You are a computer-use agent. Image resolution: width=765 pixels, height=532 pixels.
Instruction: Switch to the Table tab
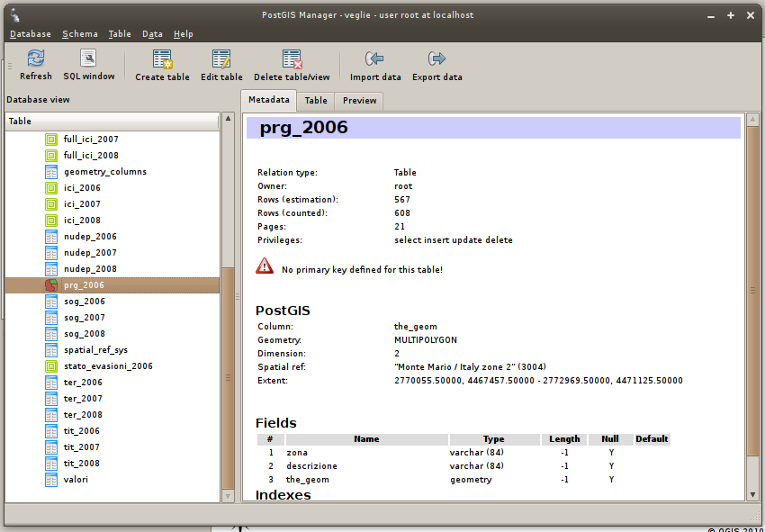(316, 101)
